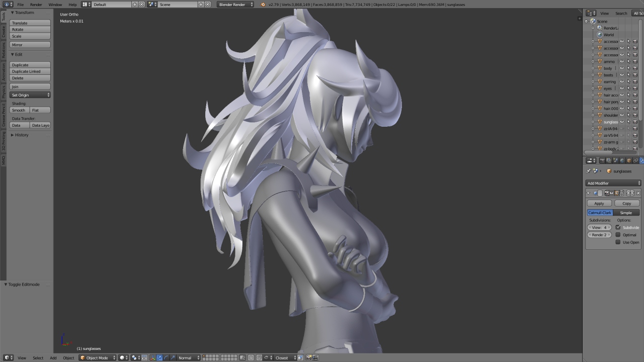Open the outliner Search menu
This screenshot has width=644, height=362.
tap(621, 13)
